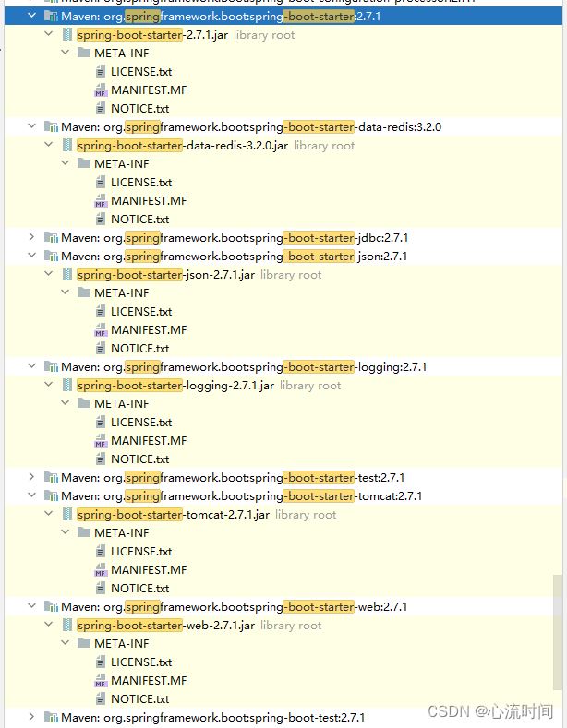
Task: Click library icon of spring-boot-starter-web:2.7.1
Action: pyautogui.click(x=51, y=607)
